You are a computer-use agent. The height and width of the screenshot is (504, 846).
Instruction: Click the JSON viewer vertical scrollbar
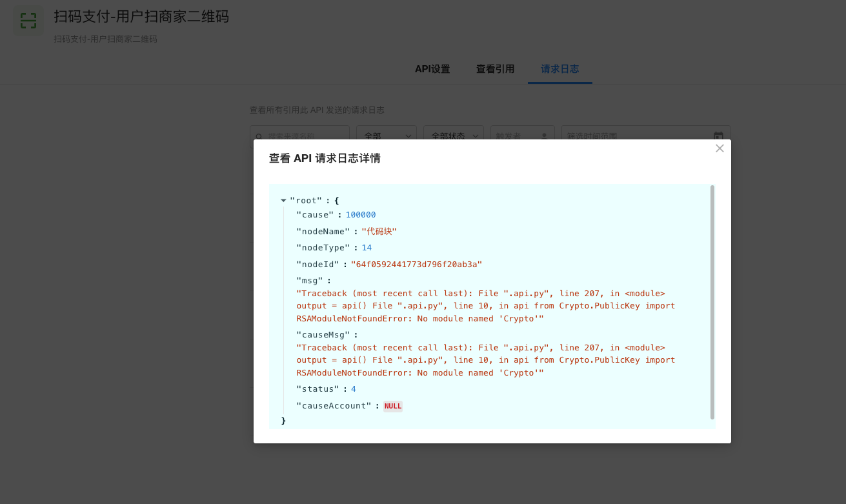click(712, 302)
